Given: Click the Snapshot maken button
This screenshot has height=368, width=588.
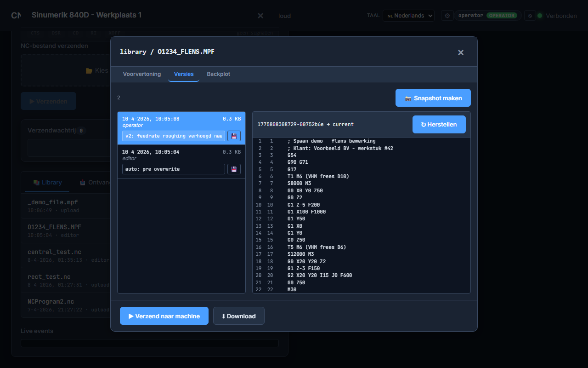Looking at the screenshot, I should [x=433, y=98].
